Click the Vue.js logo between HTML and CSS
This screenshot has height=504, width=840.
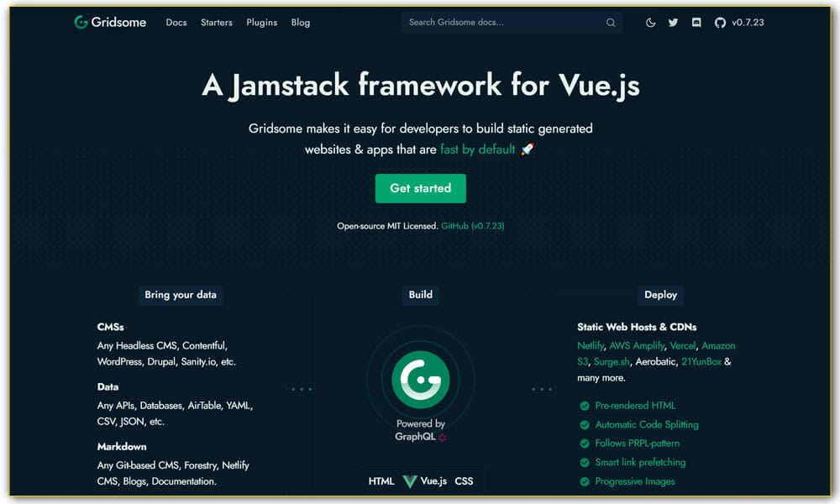408,480
